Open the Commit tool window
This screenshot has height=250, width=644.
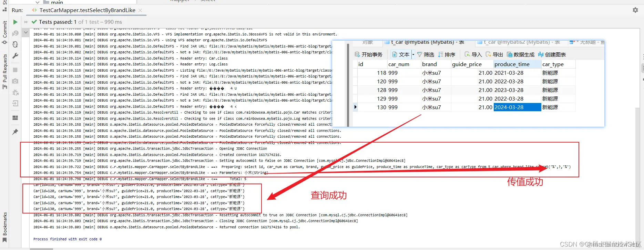5,32
